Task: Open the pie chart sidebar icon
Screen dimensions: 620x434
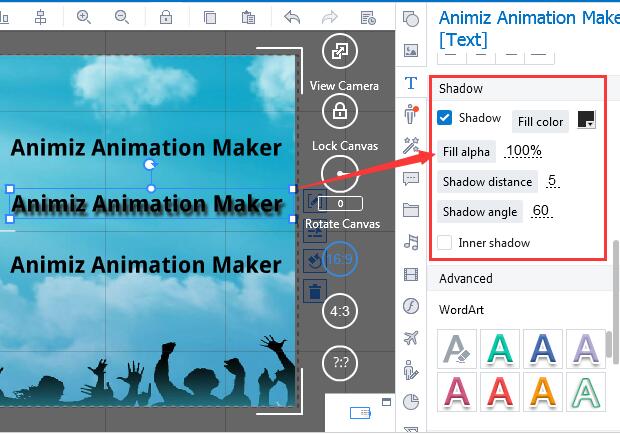Action: [x=411, y=402]
